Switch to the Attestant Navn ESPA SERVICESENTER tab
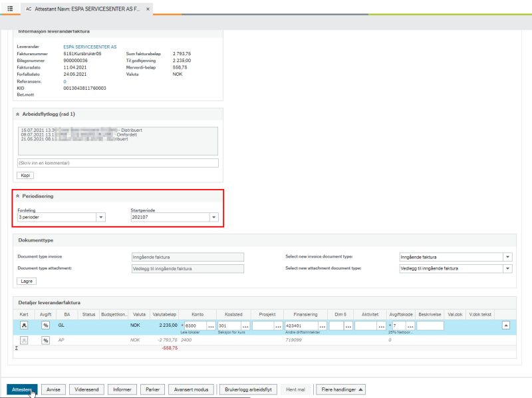 coord(87,9)
